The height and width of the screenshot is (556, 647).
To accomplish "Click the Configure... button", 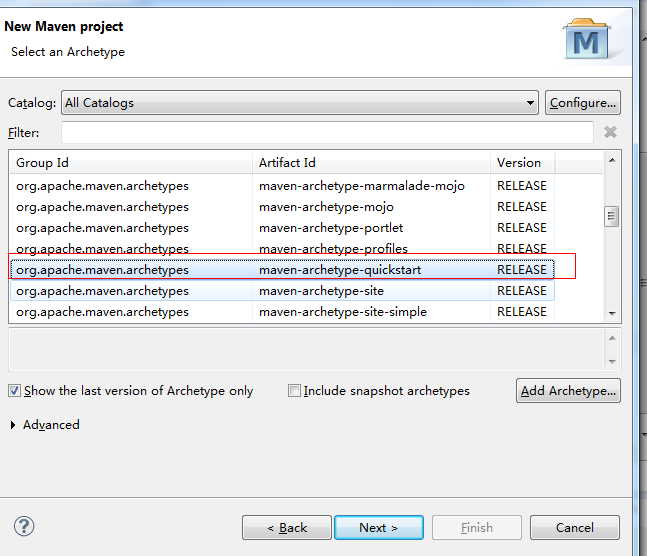I will [x=583, y=102].
